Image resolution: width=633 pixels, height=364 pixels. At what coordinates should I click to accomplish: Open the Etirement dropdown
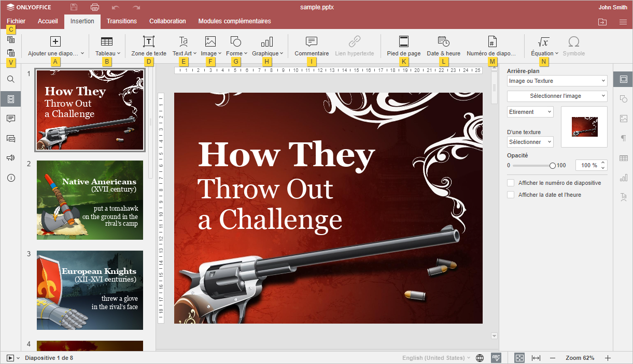530,112
